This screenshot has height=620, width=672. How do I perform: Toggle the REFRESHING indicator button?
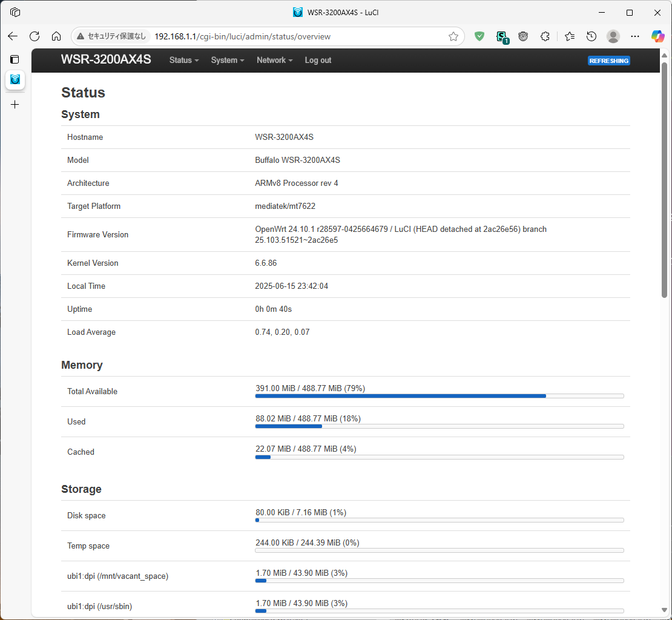pos(608,61)
